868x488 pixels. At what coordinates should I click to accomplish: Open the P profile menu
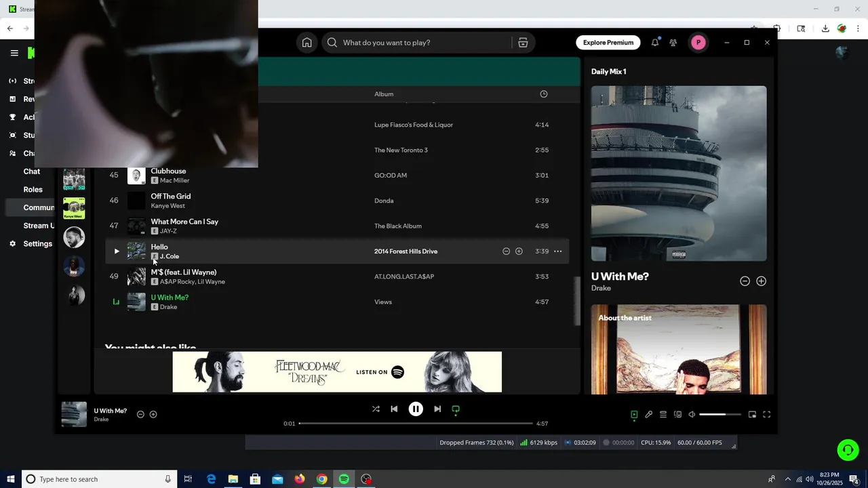[x=698, y=43]
